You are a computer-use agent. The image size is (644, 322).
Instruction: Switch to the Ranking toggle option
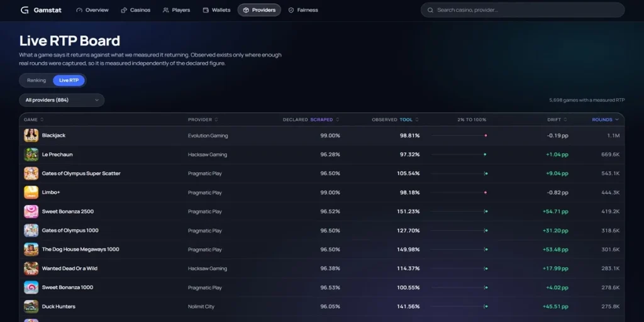click(x=36, y=80)
